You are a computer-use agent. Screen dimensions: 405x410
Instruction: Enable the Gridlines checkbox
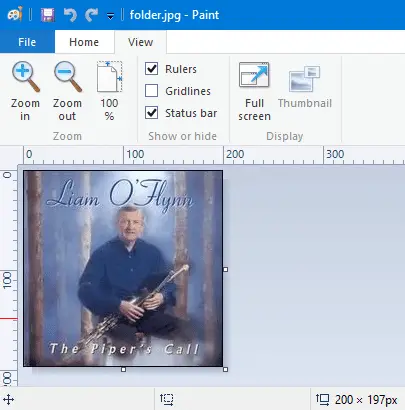152,91
